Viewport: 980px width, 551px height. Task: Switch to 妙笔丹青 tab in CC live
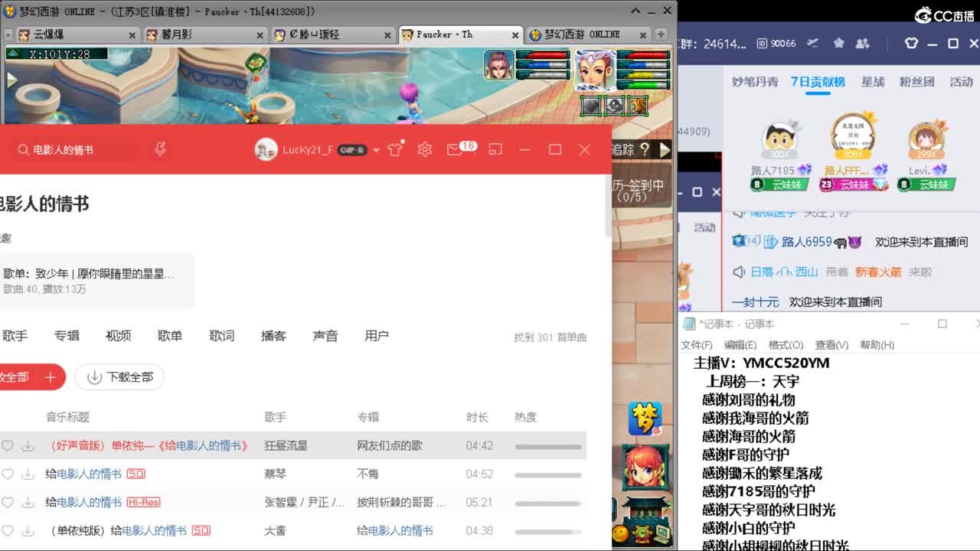[x=755, y=82]
